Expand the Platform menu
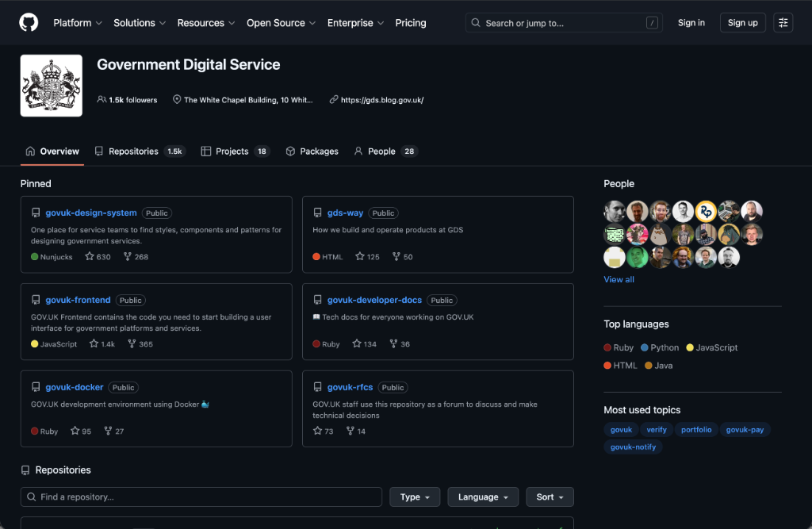Image resolution: width=812 pixels, height=529 pixels. (x=78, y=23)
